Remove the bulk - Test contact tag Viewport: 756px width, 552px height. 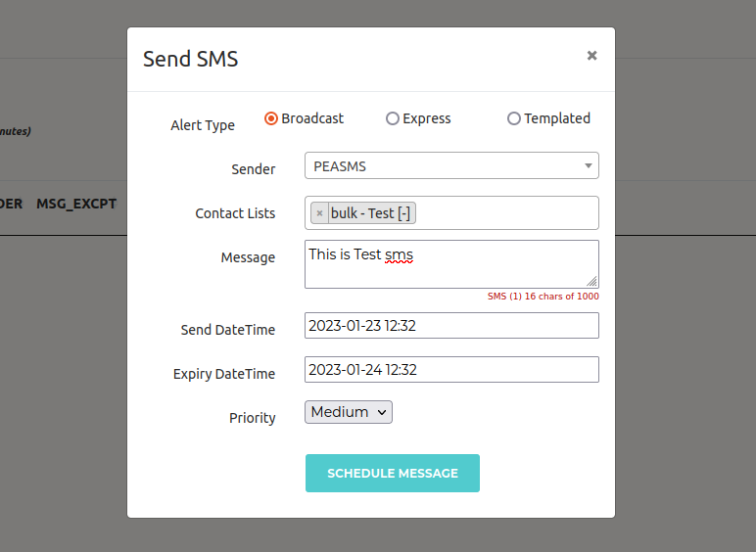[319, 213]
